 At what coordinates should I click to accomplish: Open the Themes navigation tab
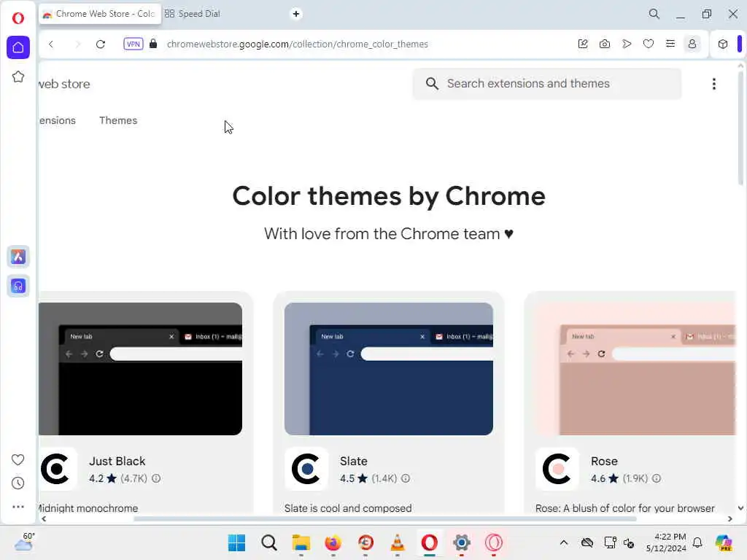118,120
